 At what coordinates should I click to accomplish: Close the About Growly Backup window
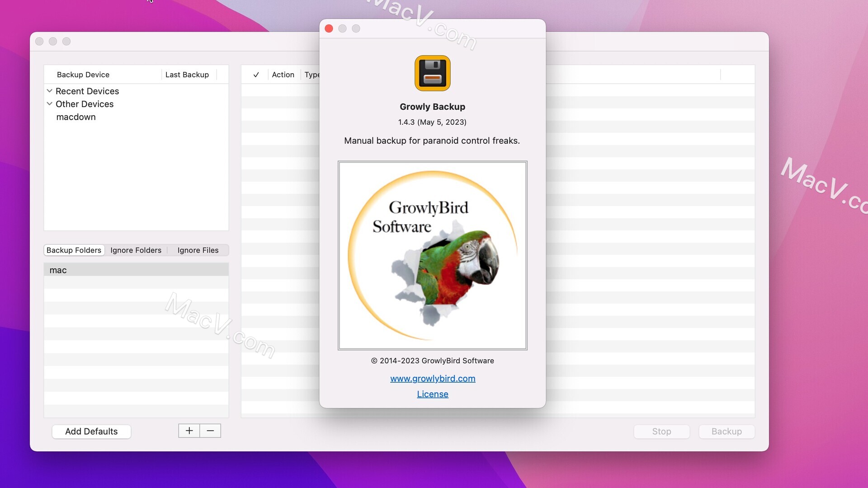329,28
